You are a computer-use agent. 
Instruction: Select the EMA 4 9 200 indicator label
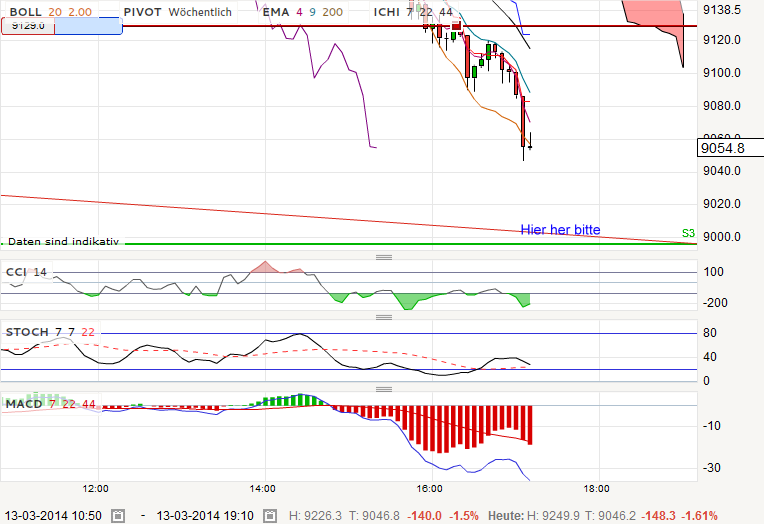303,12
